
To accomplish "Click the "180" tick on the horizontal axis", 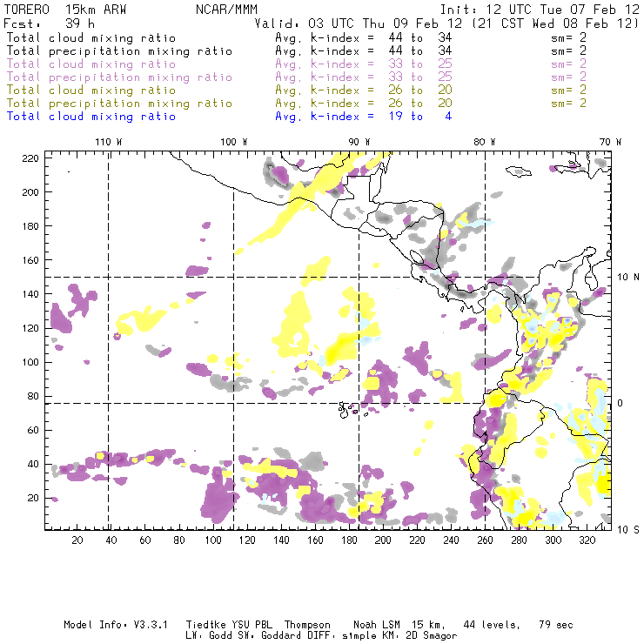I will pyautogui.click(x=349, y=540).
